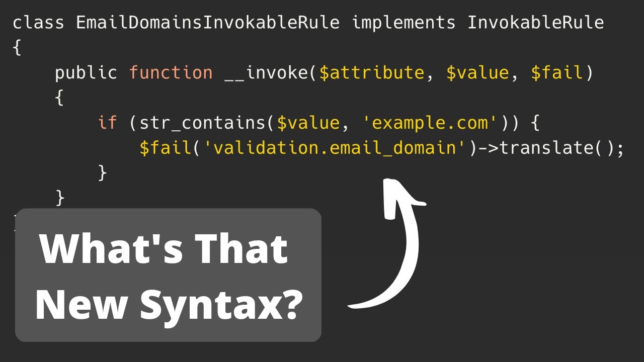Click the 'if' keyword
The width and height of the screenshot is (644, 362).
(x=107, y=123)
